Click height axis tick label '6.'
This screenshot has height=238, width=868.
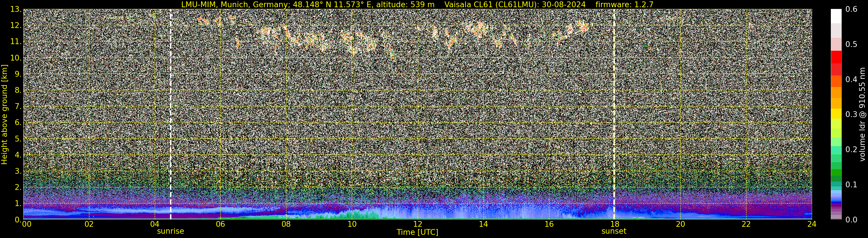(x=18, y=122)
